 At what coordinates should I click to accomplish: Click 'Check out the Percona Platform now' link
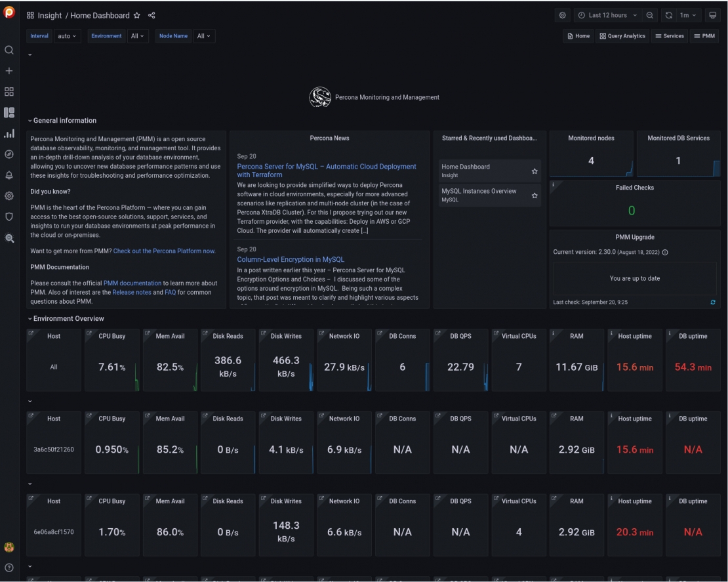click(164, 251)
